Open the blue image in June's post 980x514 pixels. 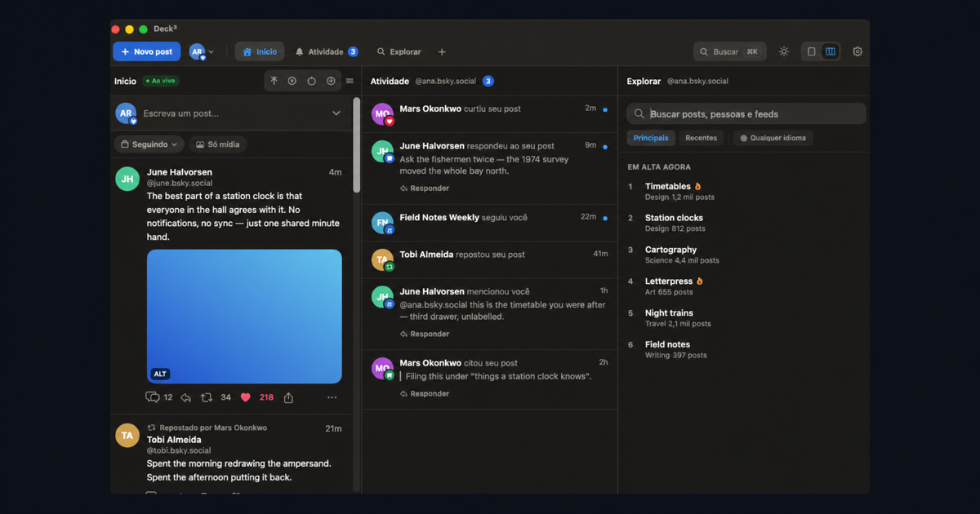click(244, 317)
